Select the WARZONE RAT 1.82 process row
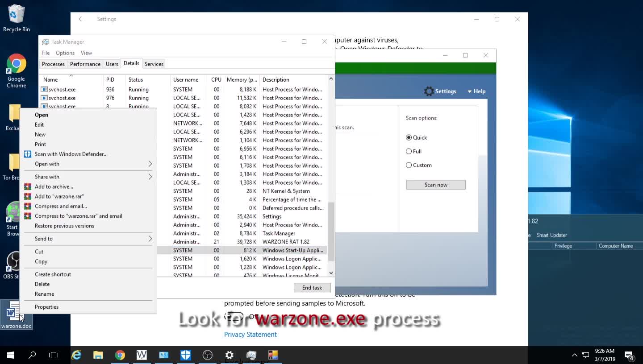643x364 pixels. tap(242, 242)
